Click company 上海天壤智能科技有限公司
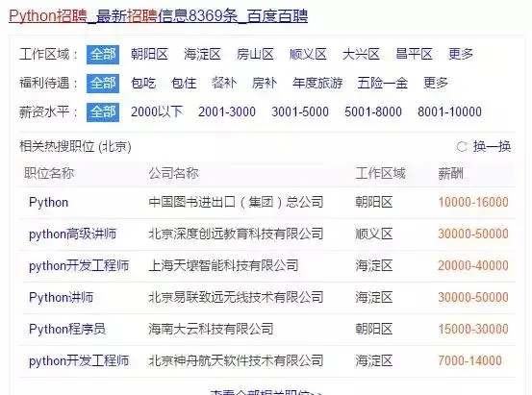Screen dimensions: 532x395 (x=223, y=265)
